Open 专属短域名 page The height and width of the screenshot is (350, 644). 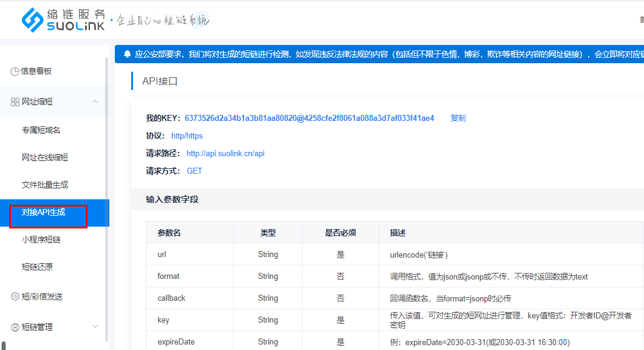click(41, 130)
